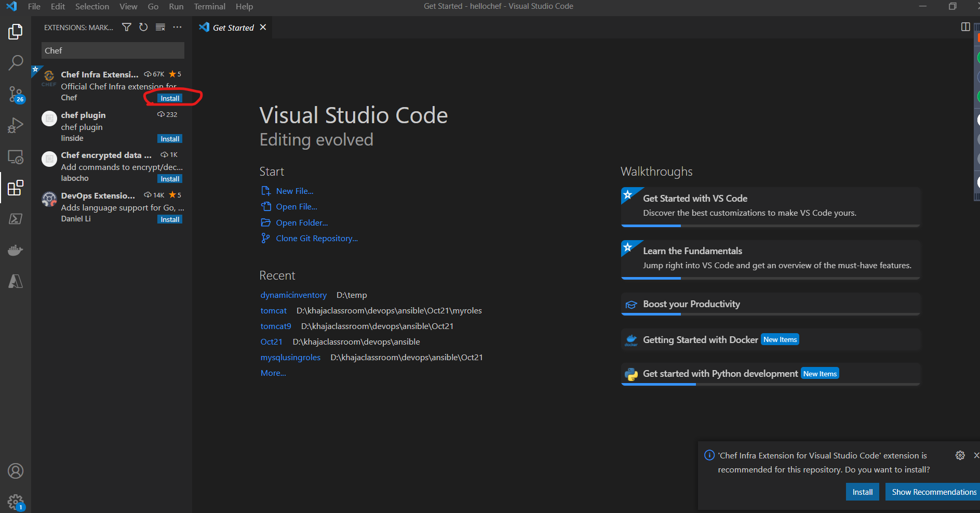Screen dimensions: 980x513
Task: Install the chef plugin by linside
Action: click(170, 139)
